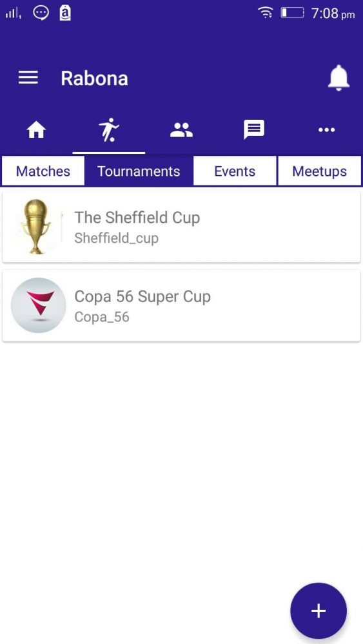Screen dimensions: 363x644
Task: Switch to the Events tab
Action: click(235, 171)
